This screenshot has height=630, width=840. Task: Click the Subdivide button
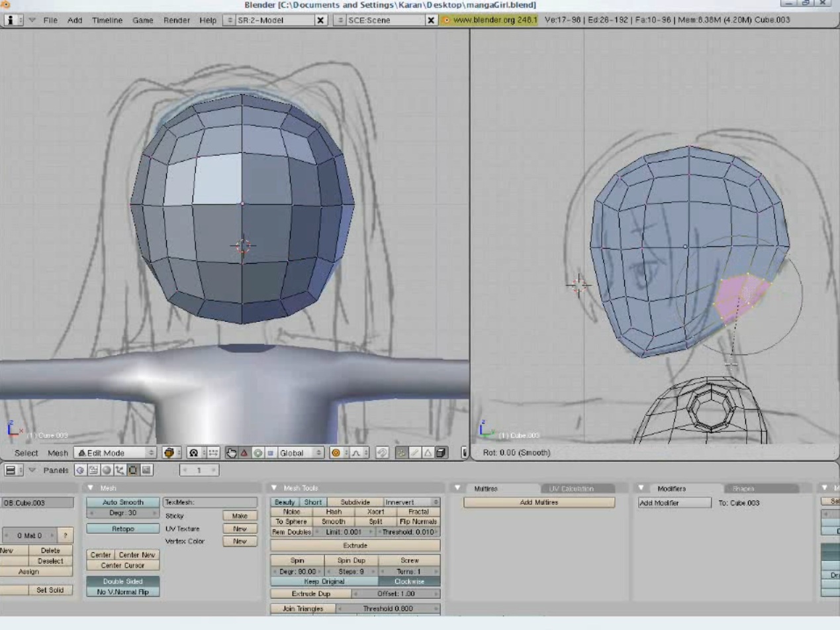coord(355,502)
